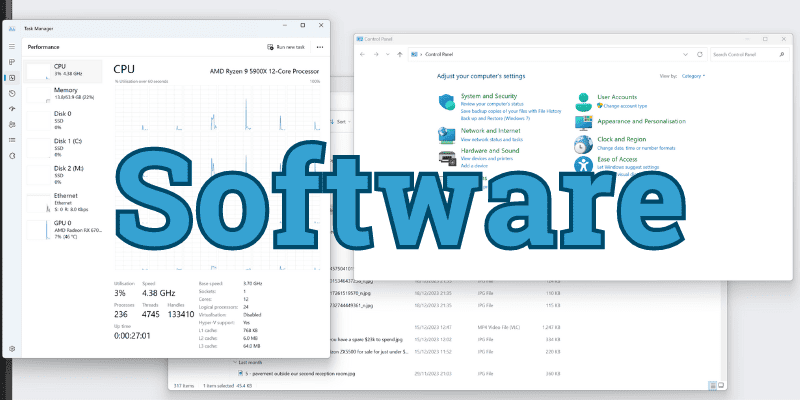Click the User Accounts person icon

[x=583, y=103]
